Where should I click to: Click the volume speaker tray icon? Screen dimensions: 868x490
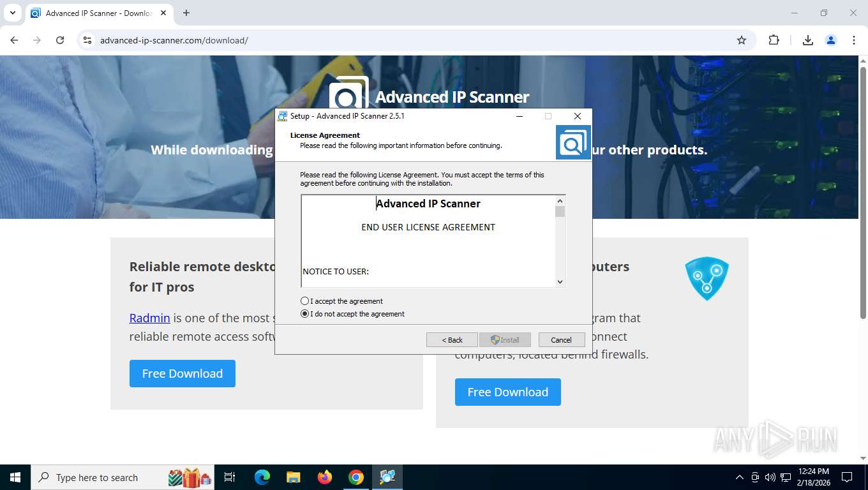coord(770,477)
